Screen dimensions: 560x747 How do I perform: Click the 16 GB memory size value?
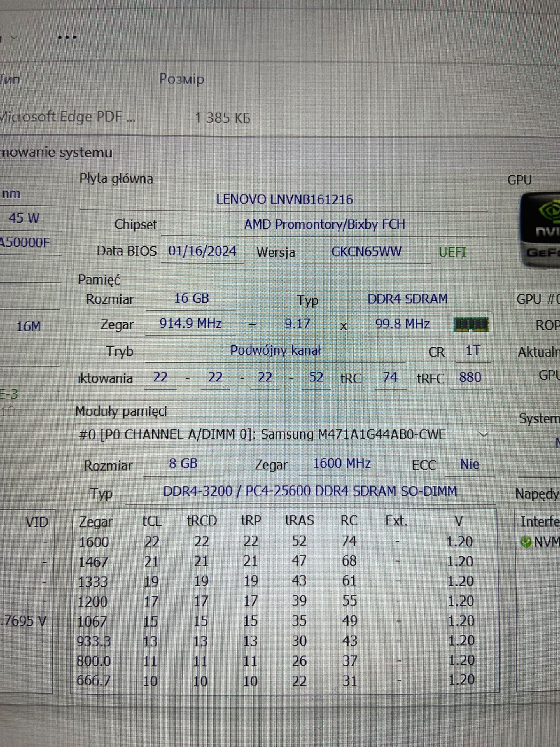pyautogui.click(x=192, y=299)
